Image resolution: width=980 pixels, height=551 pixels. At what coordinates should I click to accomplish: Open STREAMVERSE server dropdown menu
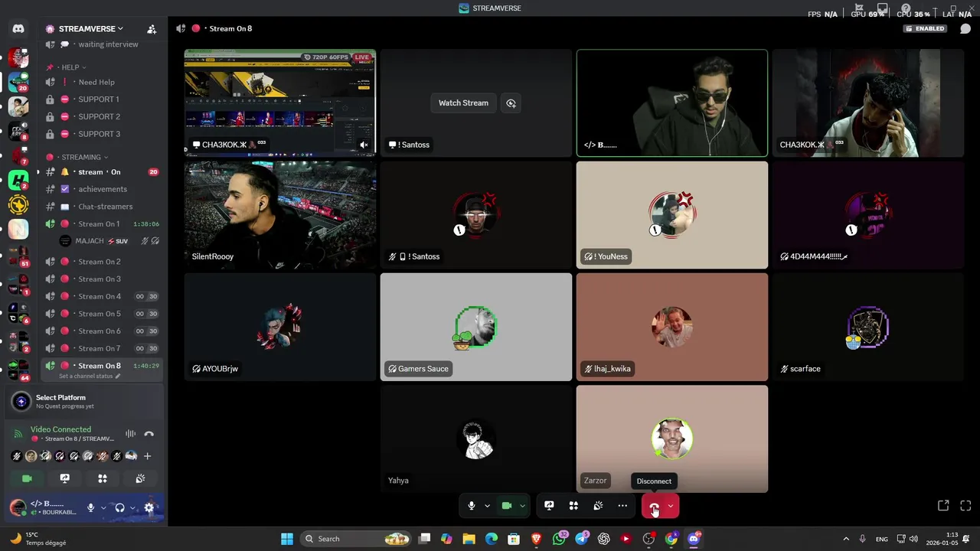[x=91, y=29]
